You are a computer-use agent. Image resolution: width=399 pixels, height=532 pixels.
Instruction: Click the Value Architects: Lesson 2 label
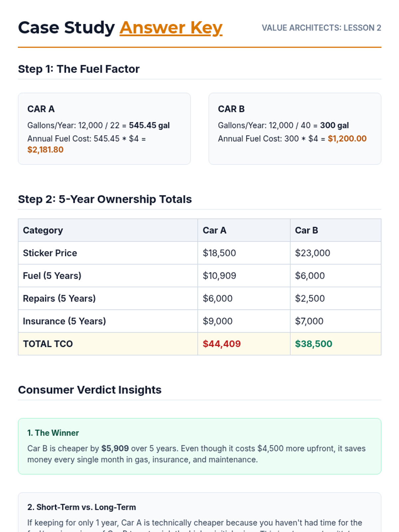point(321,28)
